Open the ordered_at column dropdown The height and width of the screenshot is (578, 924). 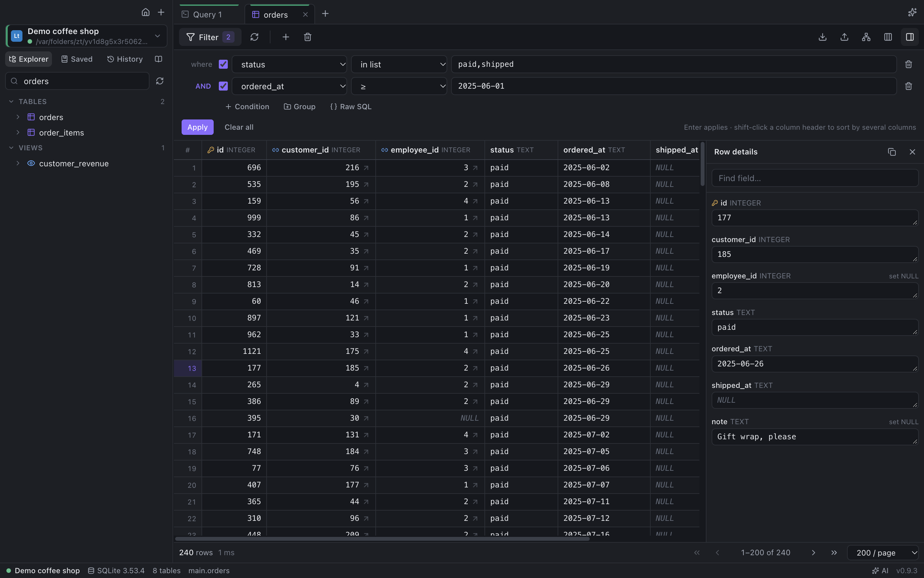(x=289, y=86)
